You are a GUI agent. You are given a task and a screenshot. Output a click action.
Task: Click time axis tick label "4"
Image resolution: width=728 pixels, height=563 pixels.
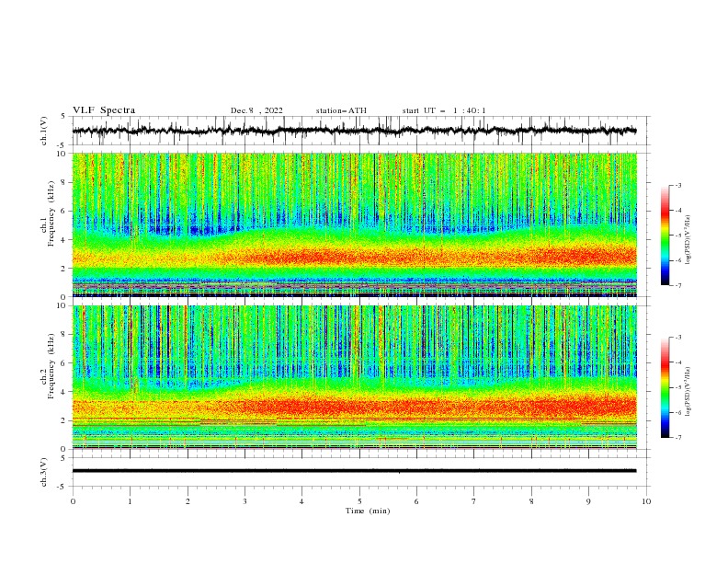click(x=301, y=501)
